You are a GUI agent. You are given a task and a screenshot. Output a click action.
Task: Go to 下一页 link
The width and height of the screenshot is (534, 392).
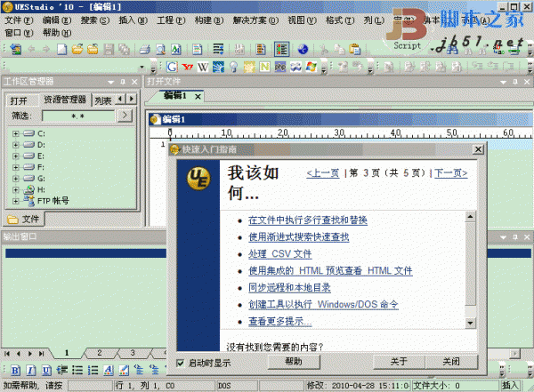[x=451, y=173]
